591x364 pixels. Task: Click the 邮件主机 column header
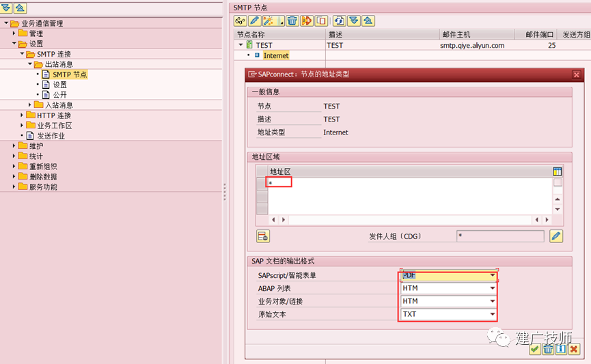[x=477, y=35]
